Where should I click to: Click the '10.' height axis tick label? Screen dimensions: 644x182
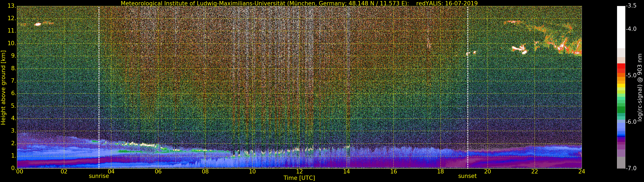click(12, 43)
